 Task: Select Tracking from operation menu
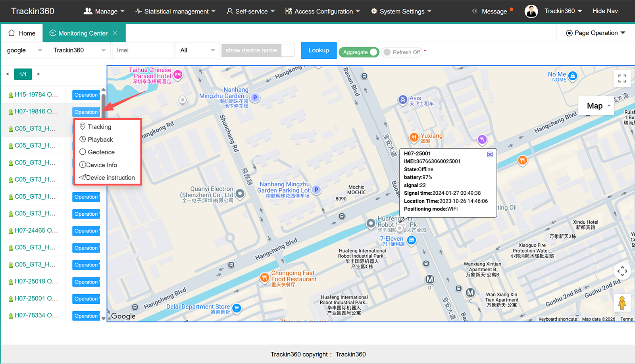point(95,126)
